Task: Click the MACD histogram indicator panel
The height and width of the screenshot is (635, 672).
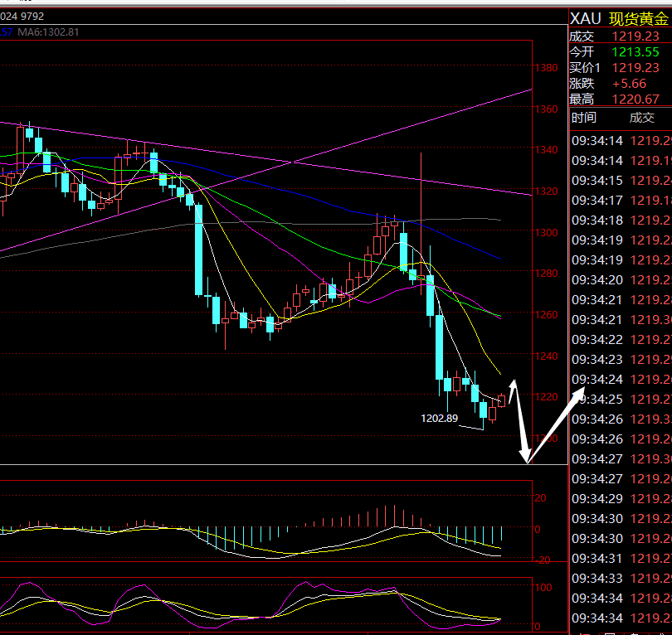Action: pos(265,521)
